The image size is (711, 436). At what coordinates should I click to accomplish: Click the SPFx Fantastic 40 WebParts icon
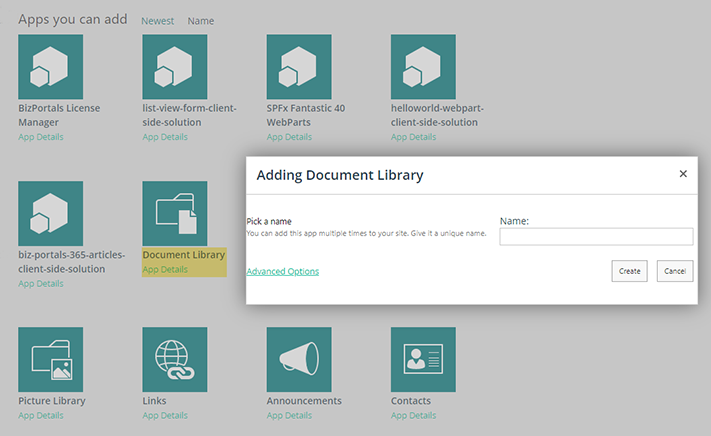pos(299,67)
